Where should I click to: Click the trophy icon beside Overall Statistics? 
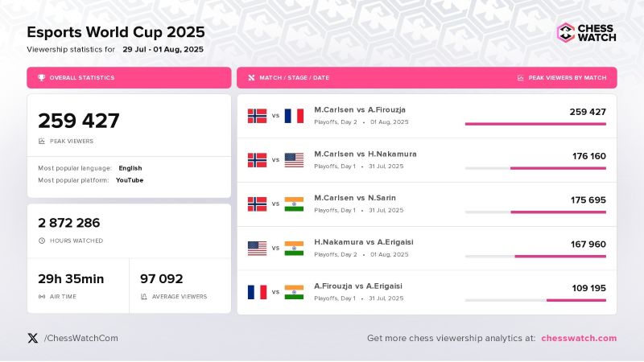click(41, 78)
